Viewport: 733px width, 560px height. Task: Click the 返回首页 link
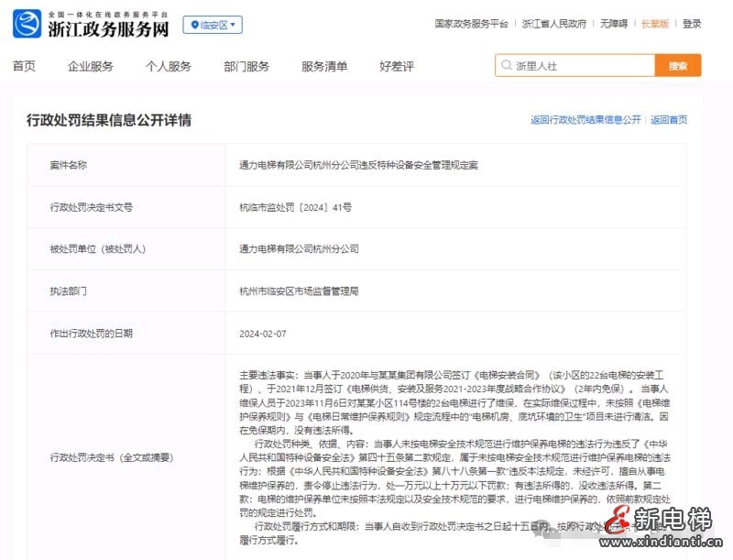pyautogui.click(x=669, y=120)
